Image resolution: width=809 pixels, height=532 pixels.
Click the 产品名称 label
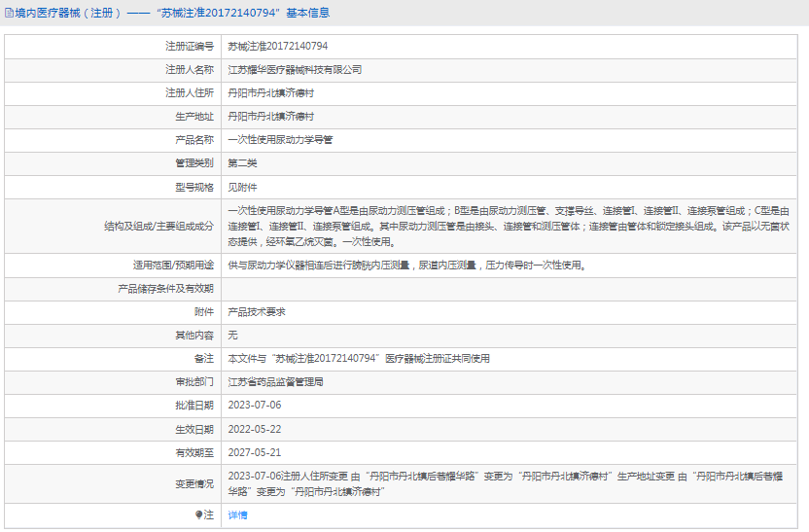(x=194, y=140)
